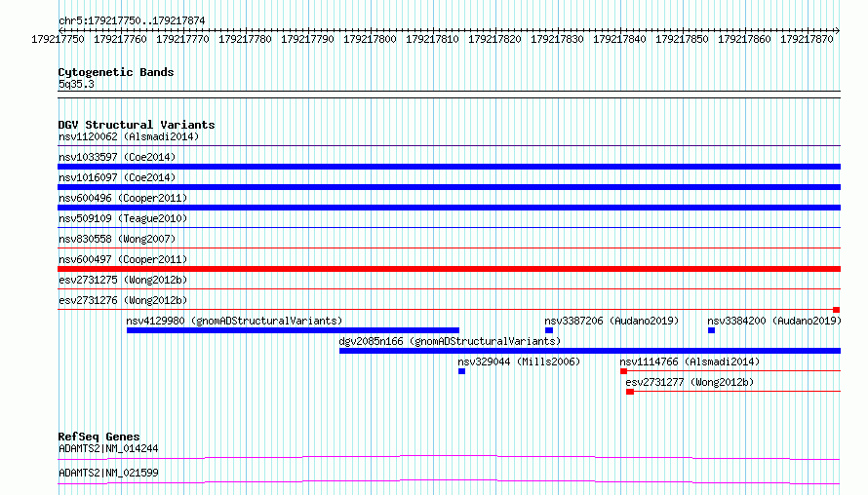The height and width of the screenshot is (495, 868).
Task: Click the magenta transcript line of ADAMTS2|NM_014244
Action: pos(449,457)
